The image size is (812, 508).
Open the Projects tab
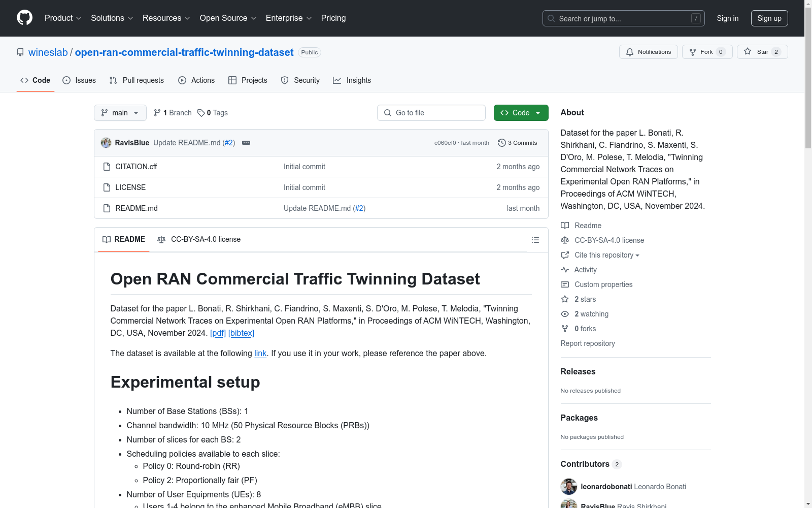coord(248,80)
